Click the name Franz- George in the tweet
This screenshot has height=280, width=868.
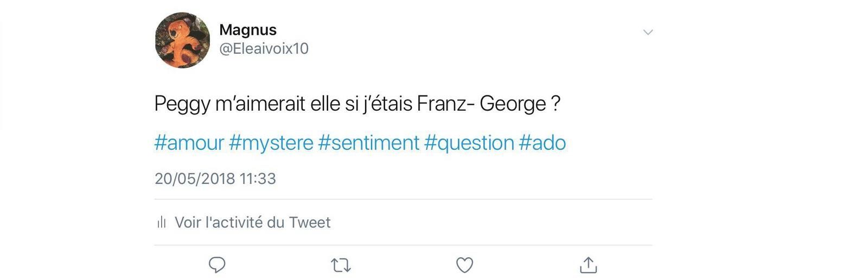pos(482,104)
